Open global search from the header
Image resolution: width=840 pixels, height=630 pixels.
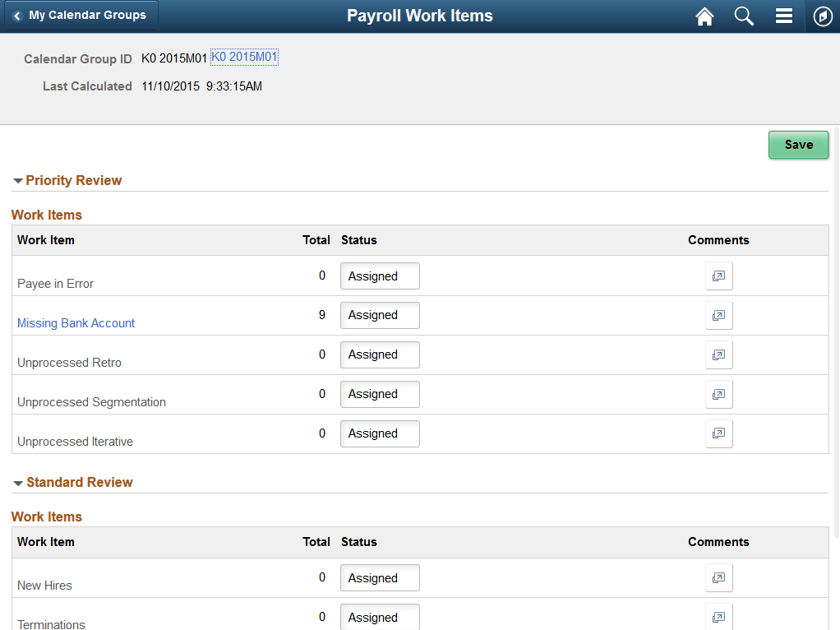coord(744,16)
